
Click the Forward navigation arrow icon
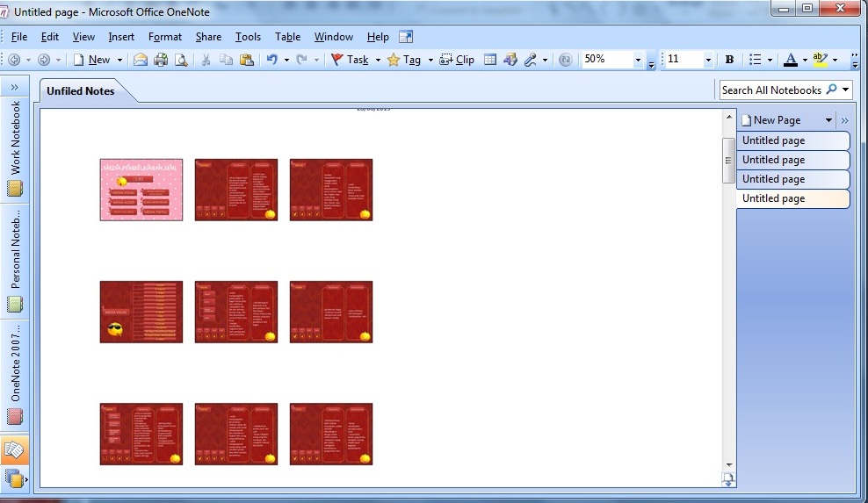[x=44, y=60]
